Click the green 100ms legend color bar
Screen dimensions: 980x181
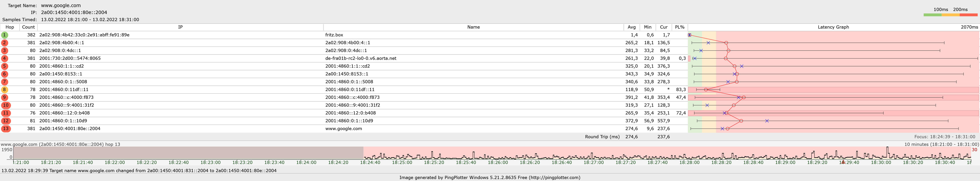click(x=932, y=15)
